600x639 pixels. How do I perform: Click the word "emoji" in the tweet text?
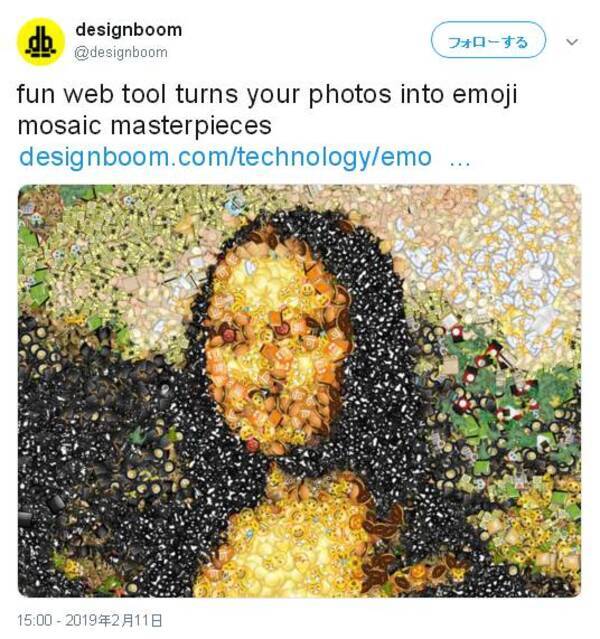485,99
